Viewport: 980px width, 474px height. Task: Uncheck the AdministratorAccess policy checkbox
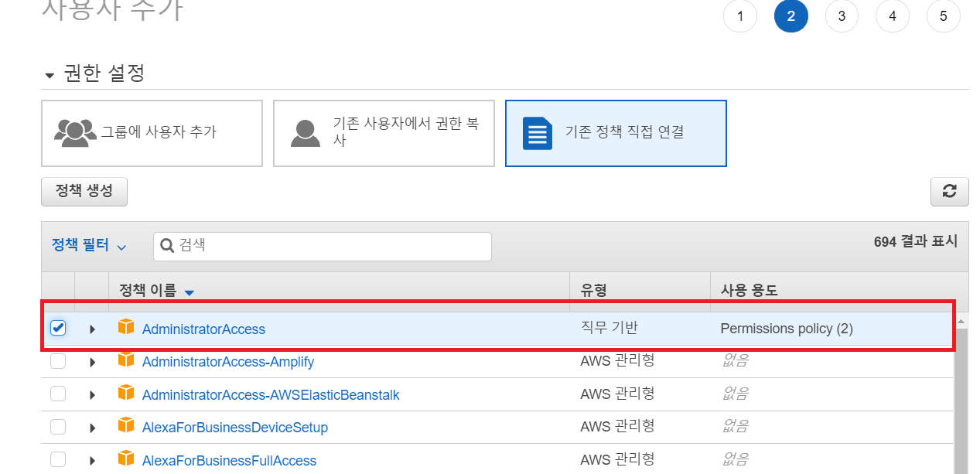click(x=58, y=328)
